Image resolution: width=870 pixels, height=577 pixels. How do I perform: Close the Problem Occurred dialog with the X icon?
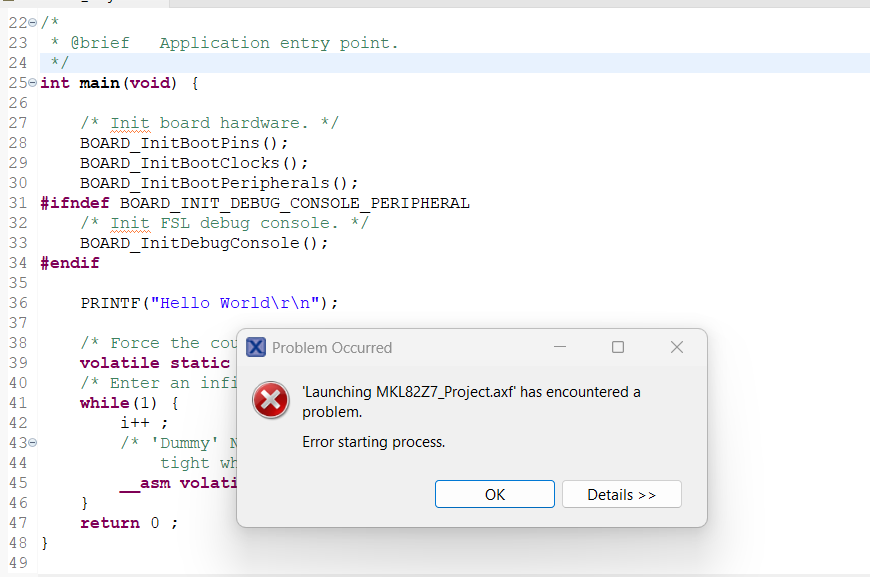[676, 347]
